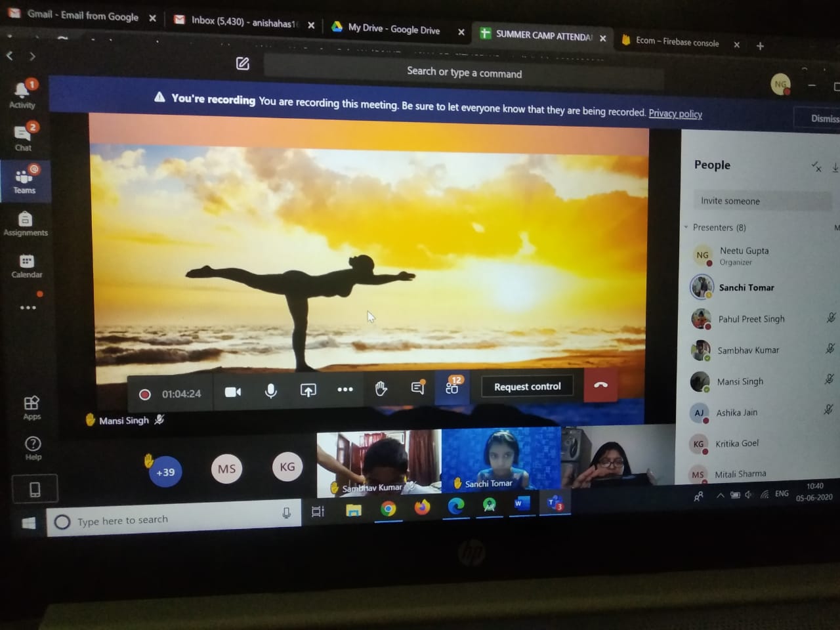Mute or unmute the microphone
Screen dimensions: 840x630
(270, 391)
